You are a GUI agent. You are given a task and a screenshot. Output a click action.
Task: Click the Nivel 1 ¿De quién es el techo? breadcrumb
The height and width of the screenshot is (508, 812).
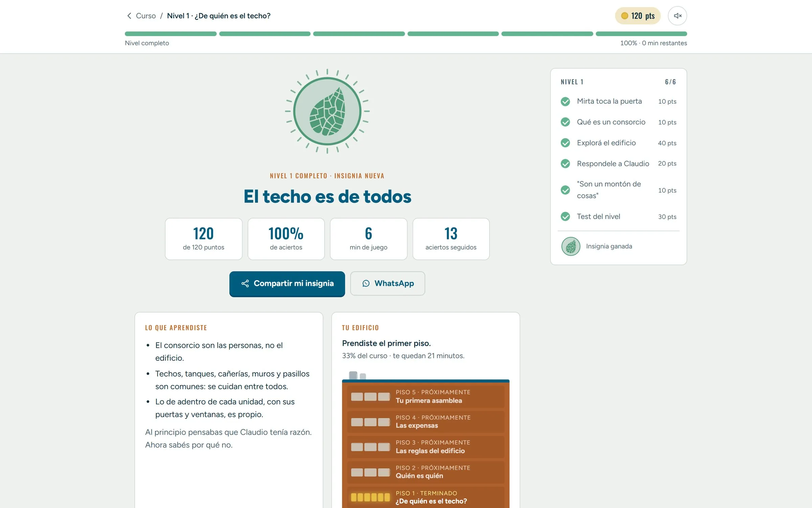[219, 16]
